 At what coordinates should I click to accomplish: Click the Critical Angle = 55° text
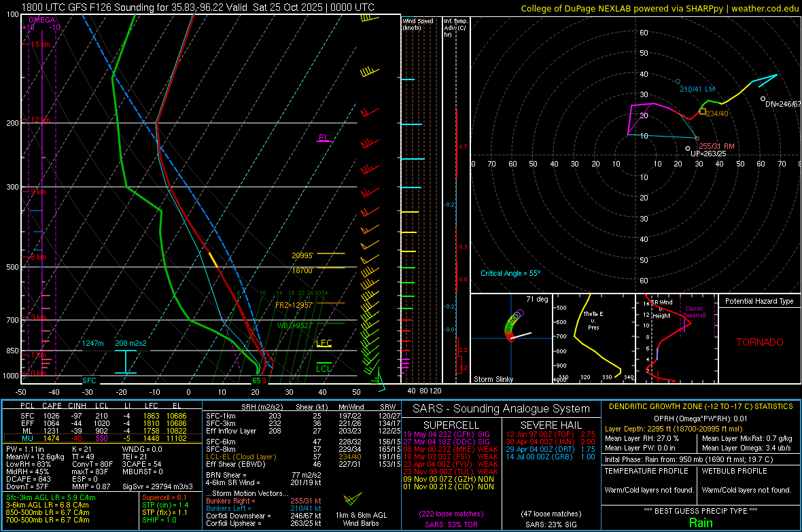[x=510, y=273]
